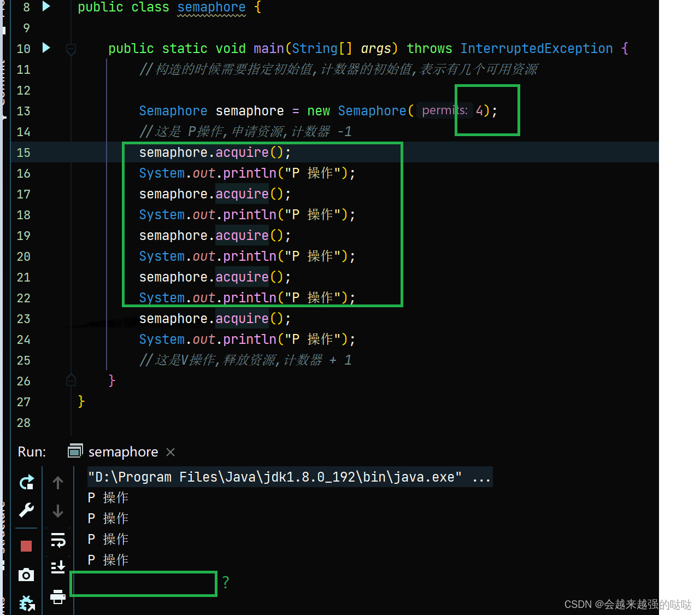Click the println statement on line 24
The height and width of the screenshot is (615, 700).
[x=247, y=339]
